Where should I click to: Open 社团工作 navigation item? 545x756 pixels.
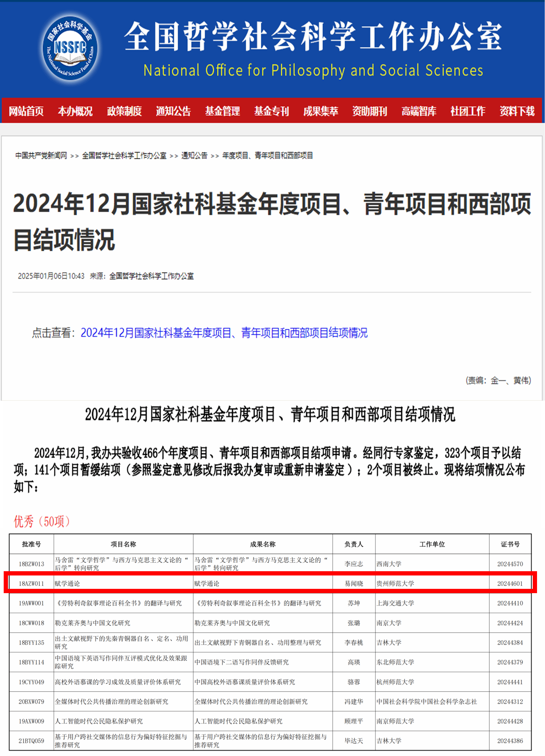tap(468, 111)
